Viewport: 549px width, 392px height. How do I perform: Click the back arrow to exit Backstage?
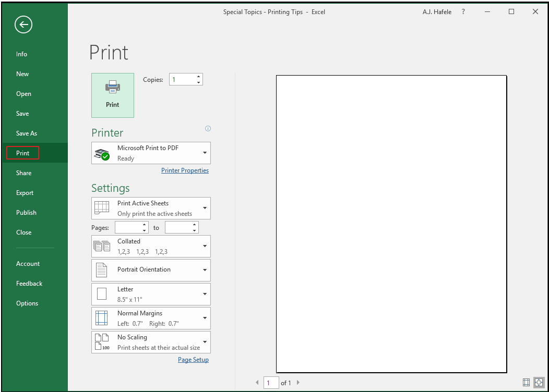tap(23, 24)
